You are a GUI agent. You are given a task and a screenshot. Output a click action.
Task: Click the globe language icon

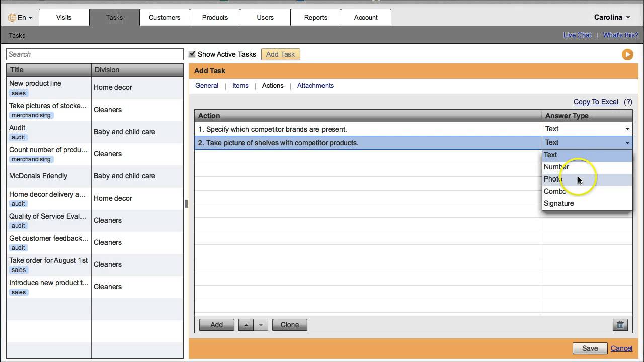(x=12, y=18)
